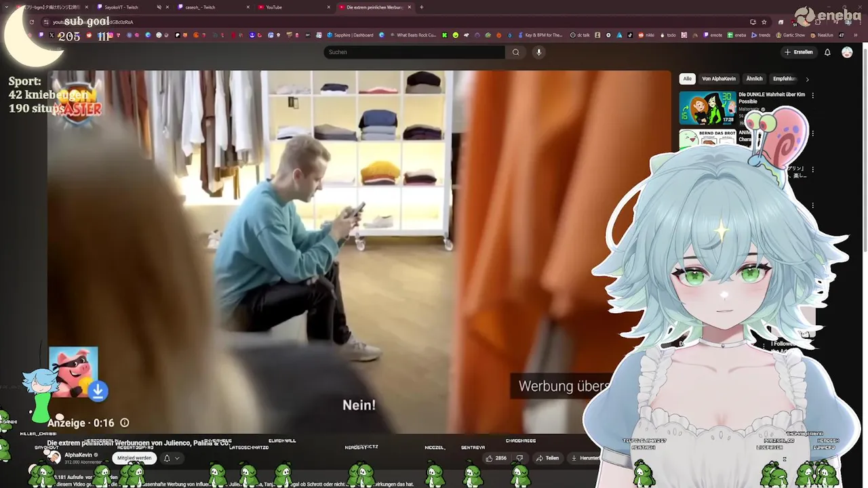Open the nikki bookmark
The image size is (868, 488).
[x=646, y=35]
